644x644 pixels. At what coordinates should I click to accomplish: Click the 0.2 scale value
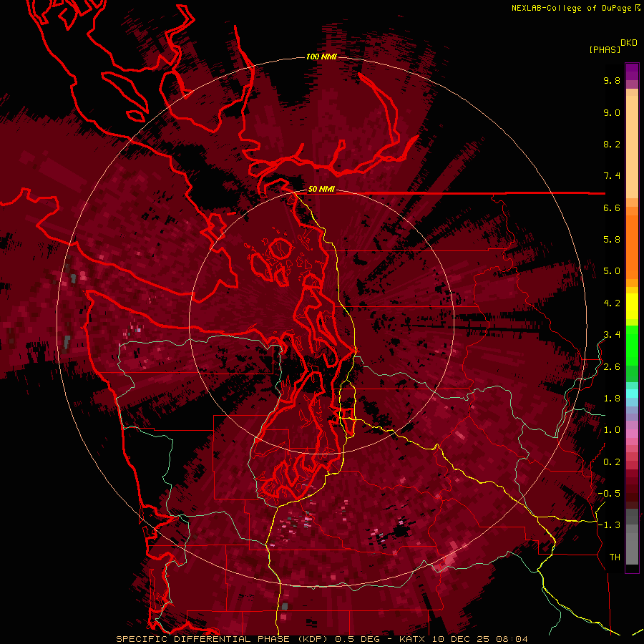click(x=612, y=462)
